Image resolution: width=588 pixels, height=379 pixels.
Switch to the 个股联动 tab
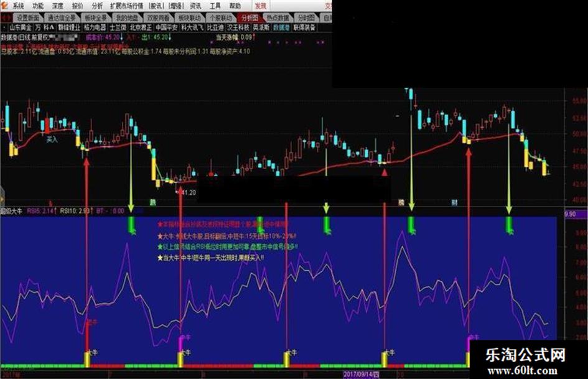(x=221, y=17)
